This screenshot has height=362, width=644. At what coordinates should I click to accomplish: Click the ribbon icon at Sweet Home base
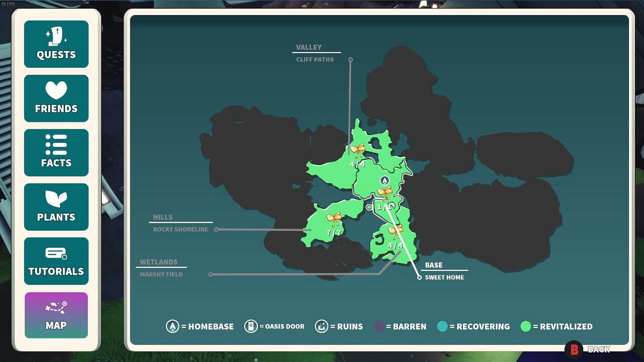[x=385, y=193]
